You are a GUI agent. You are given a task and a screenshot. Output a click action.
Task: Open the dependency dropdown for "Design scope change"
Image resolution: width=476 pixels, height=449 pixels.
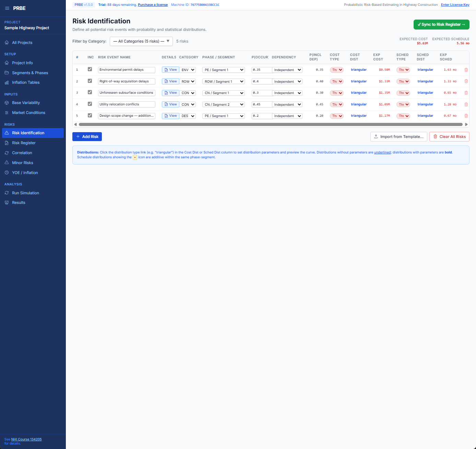287,116
